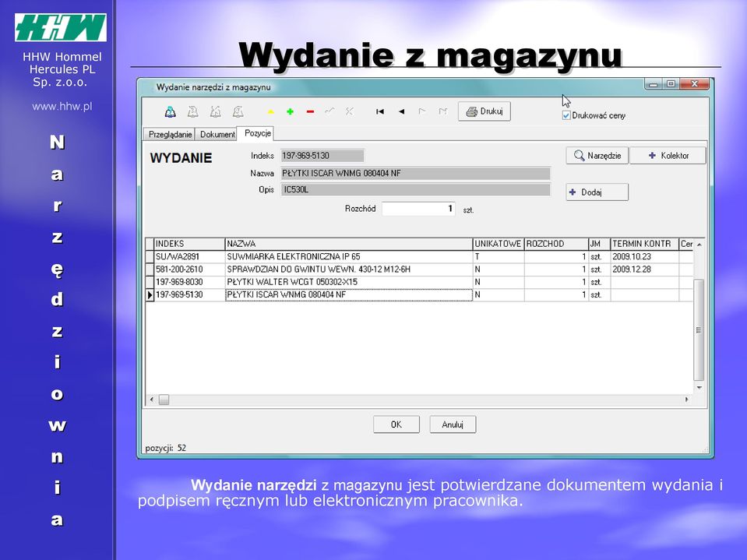Click the greyed last record arrow
Viewport: 747px width, 560px height.
(443, 111)
